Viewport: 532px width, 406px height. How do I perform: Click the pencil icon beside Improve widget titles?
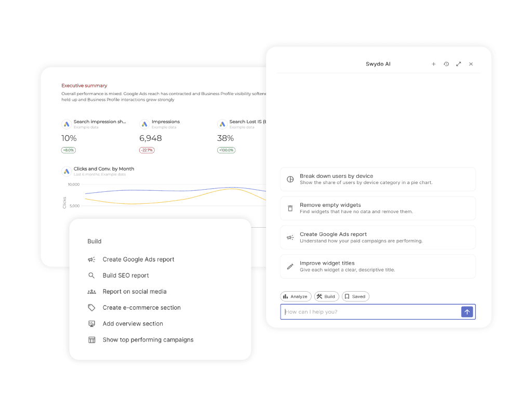tap(290, 267)
